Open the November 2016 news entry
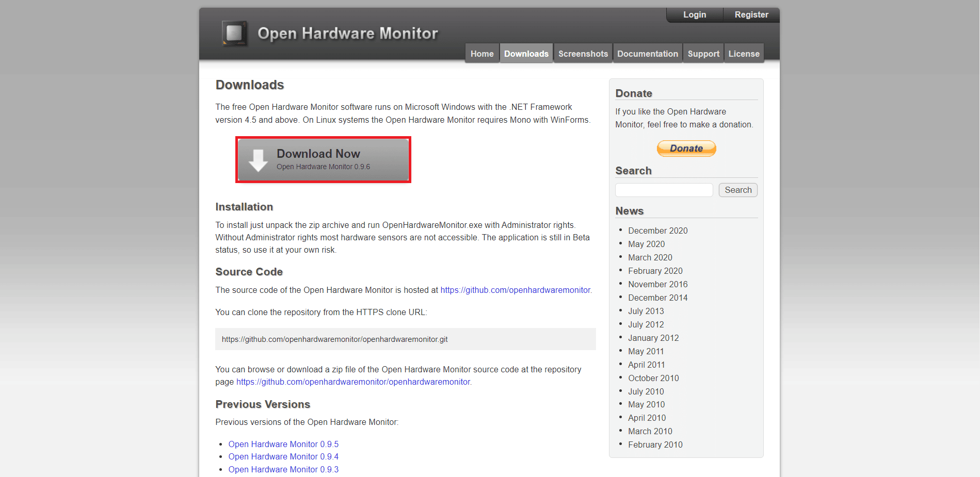Viewport: 980px width, 477px height. pos(657,284)
